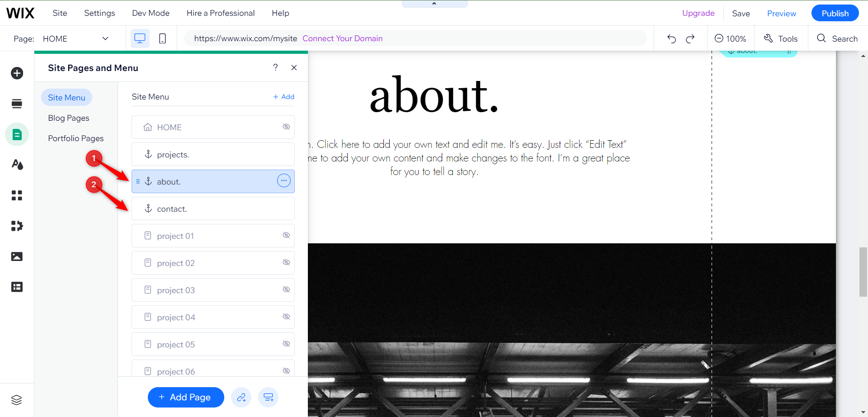Screen dimensions: 868x417
Task: Switch to mobile editor view
Action: tap(162, 38)
